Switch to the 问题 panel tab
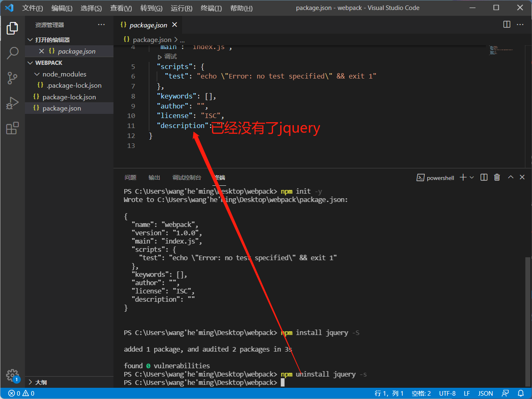The image size is (532, 399). click(x=131, y=177)
